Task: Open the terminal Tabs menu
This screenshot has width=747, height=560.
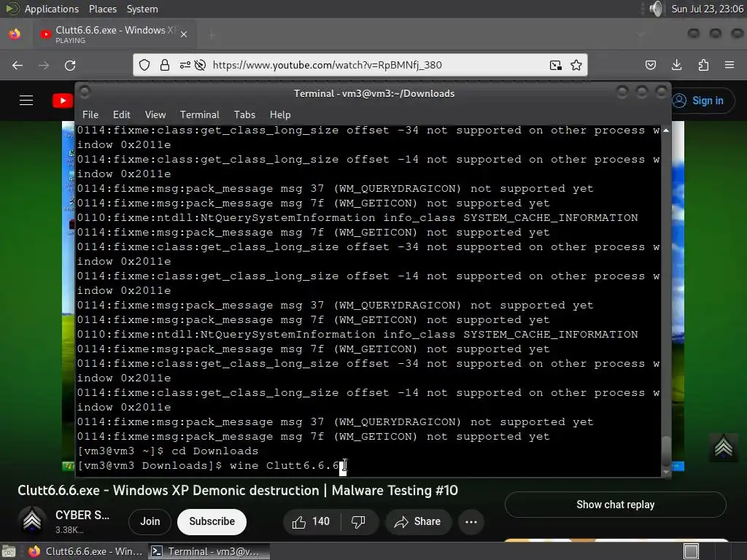Action: (x=244, y=114)
